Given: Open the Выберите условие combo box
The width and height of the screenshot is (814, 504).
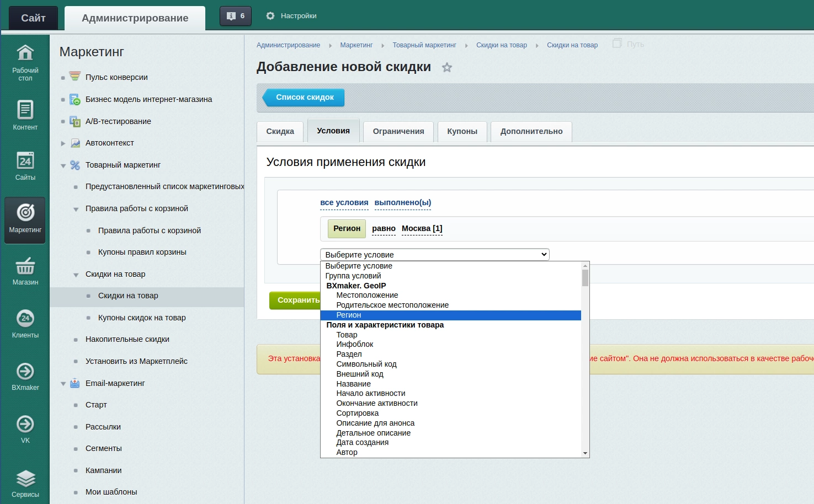Looking at the screenshot, I should [x=434, y=254].
